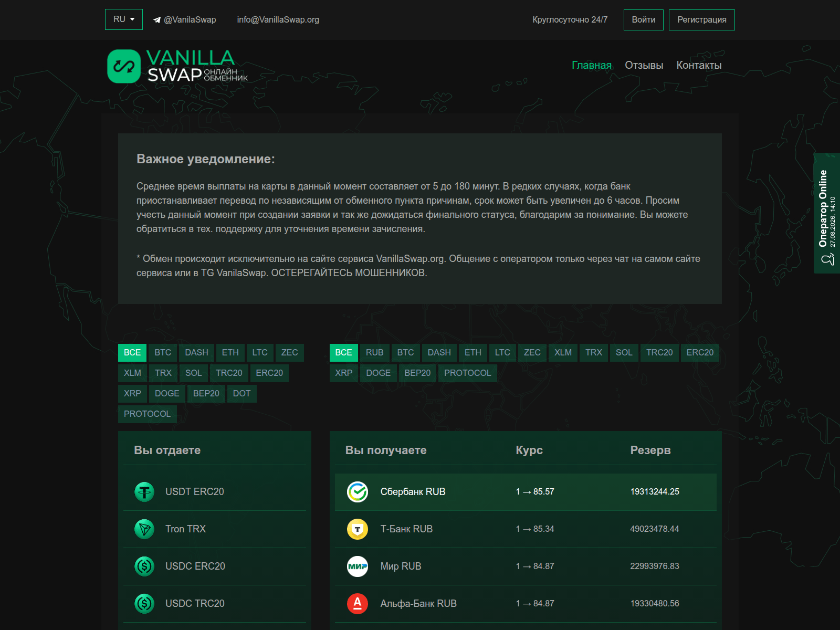Click the Tron TRX coin icon
The width and height of the screenshot is (840, 630).
tap(144, 529)
